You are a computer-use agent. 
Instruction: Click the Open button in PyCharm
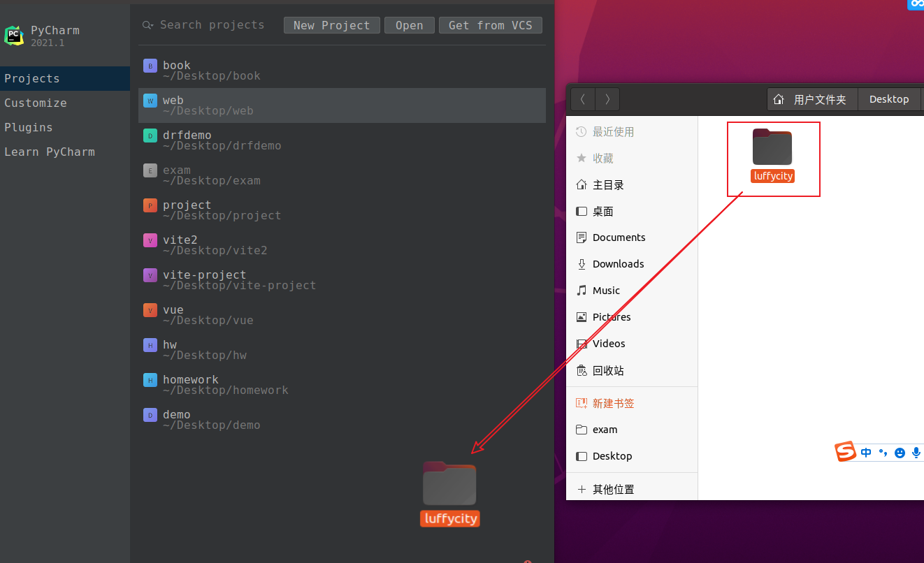click(410, 25)
